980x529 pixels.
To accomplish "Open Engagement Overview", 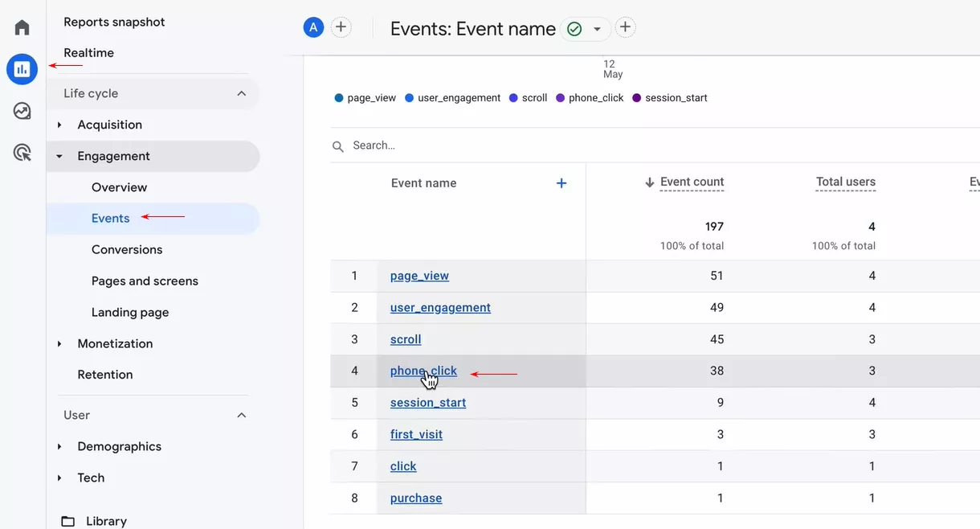I will [119, 187].
